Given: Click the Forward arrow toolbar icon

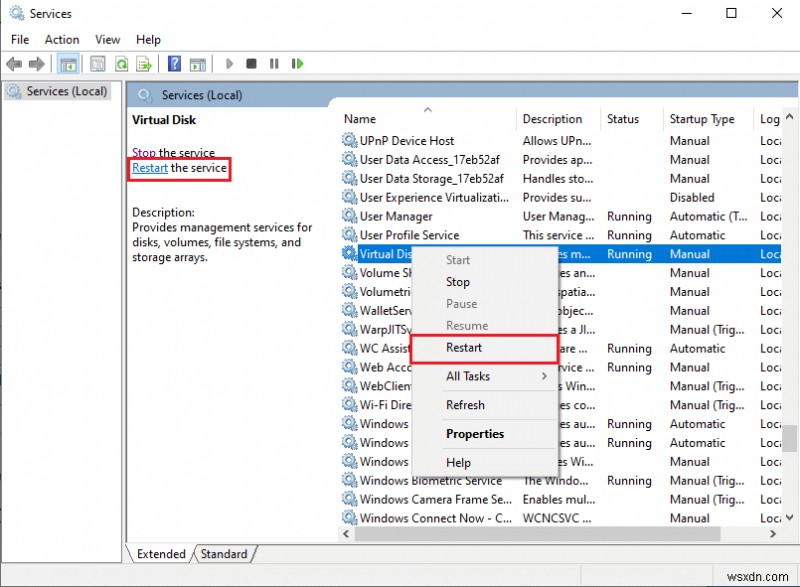Looking at the screenshot, I should (36, 64).
